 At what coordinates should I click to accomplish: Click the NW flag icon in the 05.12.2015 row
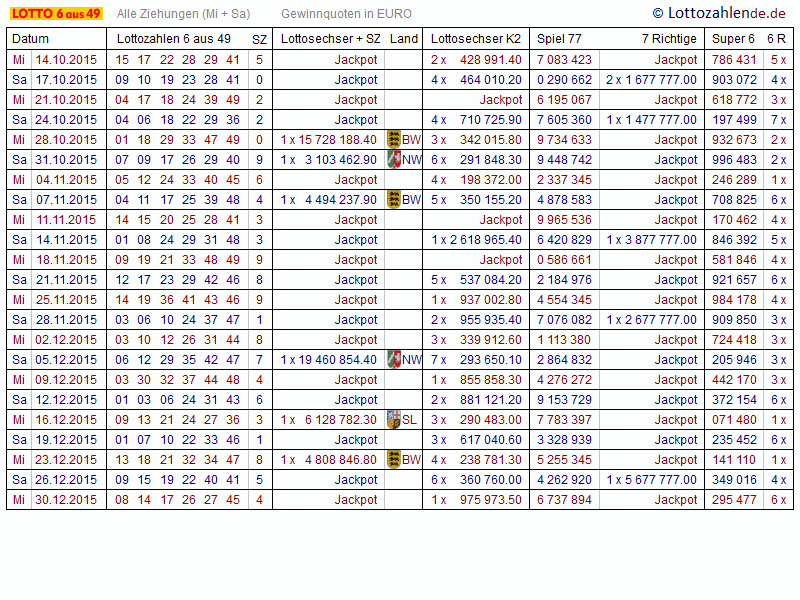393,360
